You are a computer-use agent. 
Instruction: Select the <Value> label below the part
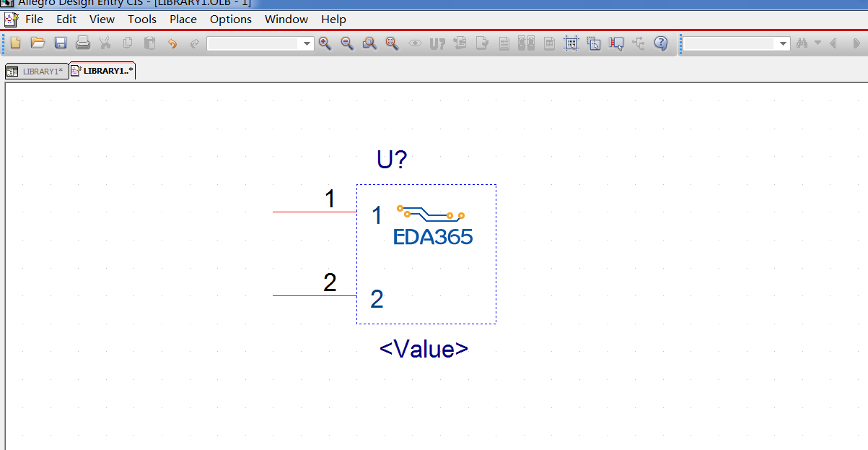(x=424, y=349)
